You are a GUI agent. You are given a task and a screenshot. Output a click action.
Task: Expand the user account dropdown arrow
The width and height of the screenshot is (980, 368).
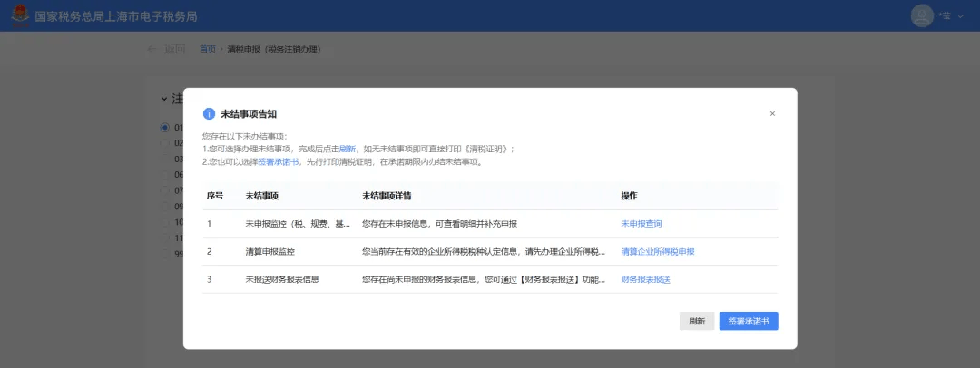960,17
